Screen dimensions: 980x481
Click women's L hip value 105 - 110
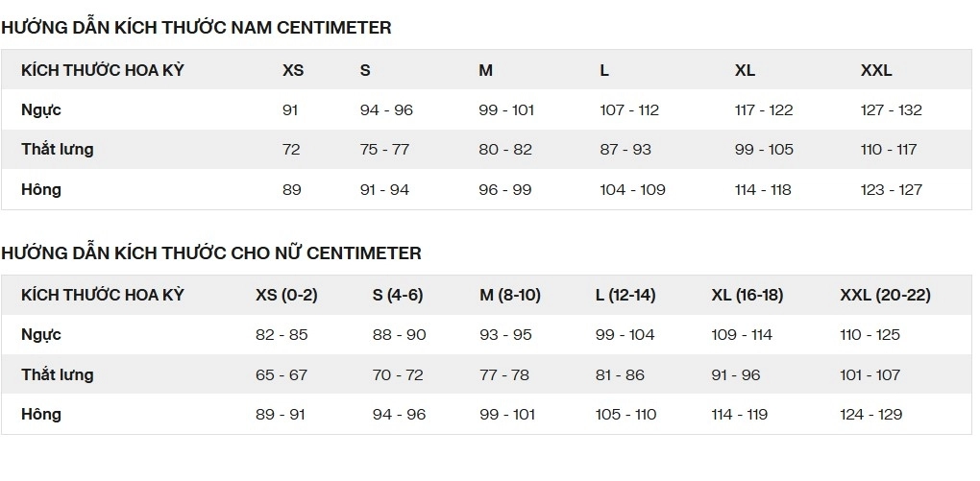pos(625,414)
